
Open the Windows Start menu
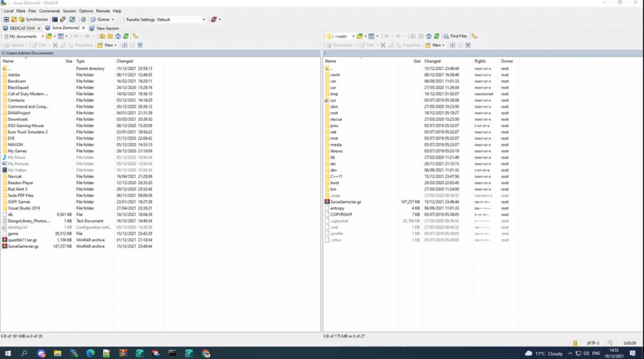click(x=7, y=353)
